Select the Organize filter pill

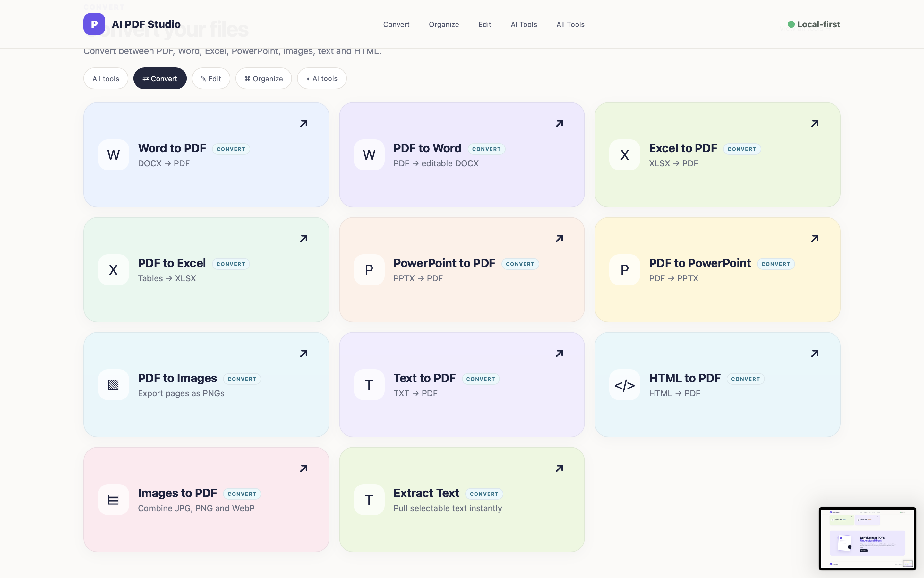coord(263,78)
